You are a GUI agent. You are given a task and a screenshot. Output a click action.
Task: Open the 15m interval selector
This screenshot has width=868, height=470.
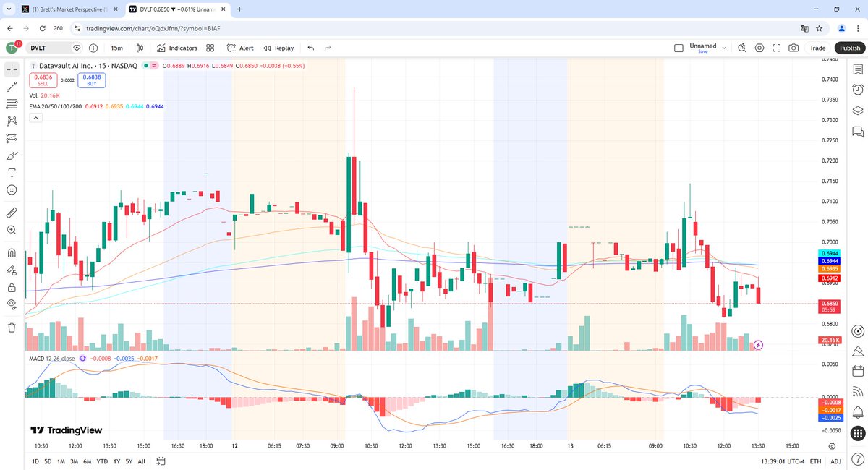[x=116, y=48]
